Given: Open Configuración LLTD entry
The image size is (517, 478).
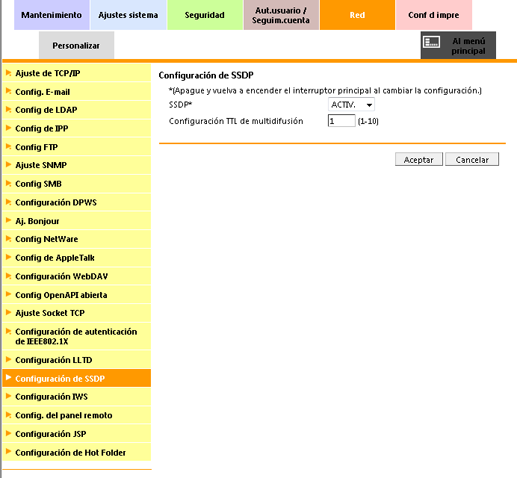Looking at the screenshot, I should coord(77,360).
